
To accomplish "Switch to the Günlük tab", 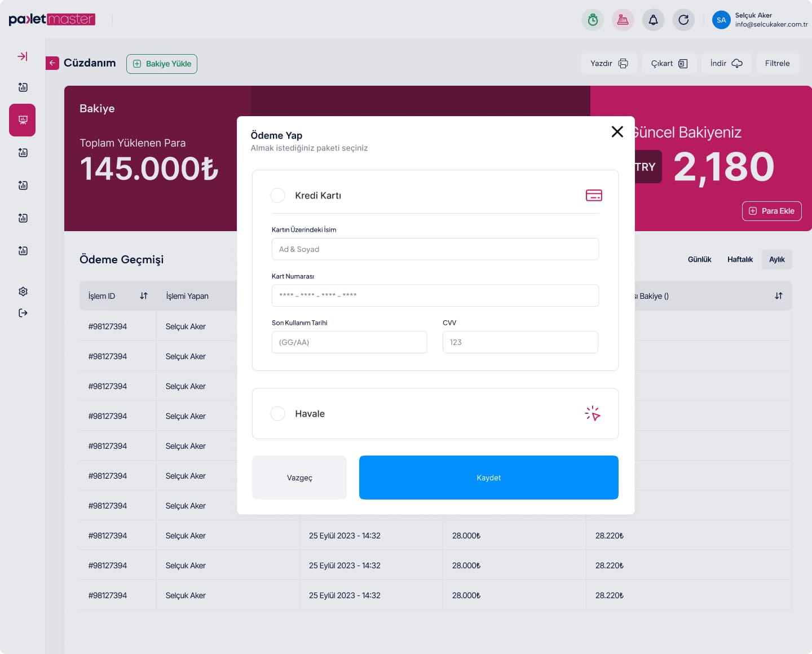I will coord(699,259).
